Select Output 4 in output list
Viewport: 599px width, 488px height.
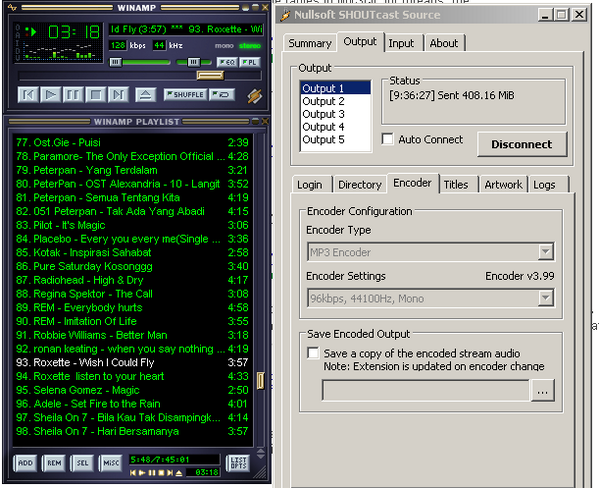tap(335, 127)
